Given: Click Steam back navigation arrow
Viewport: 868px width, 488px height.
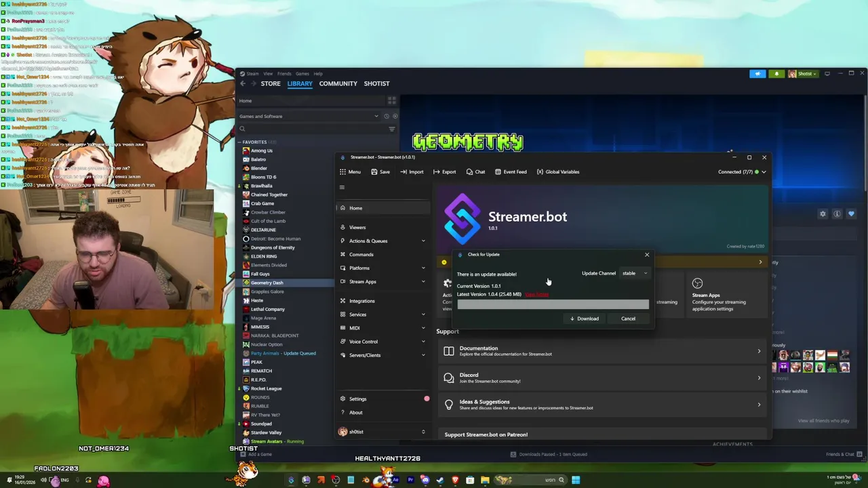Looking at the screenshot, I should [243, 83].
